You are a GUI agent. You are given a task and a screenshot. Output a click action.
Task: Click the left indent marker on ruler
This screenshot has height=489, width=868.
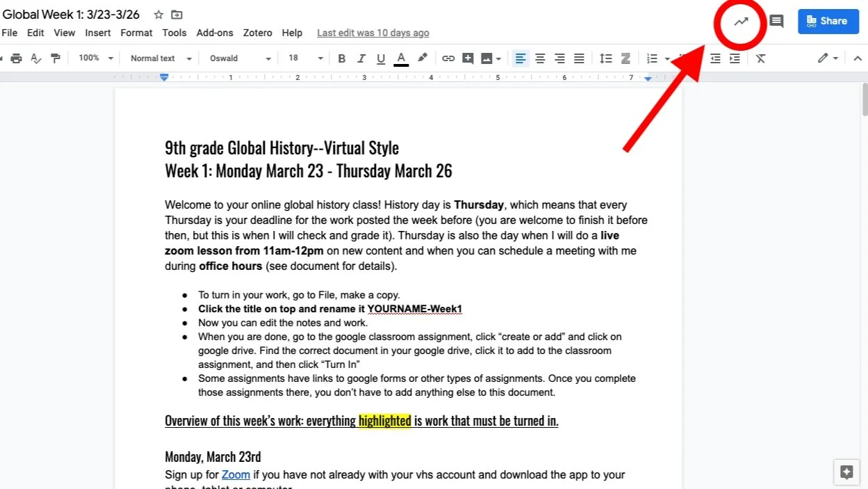[164, 78]
